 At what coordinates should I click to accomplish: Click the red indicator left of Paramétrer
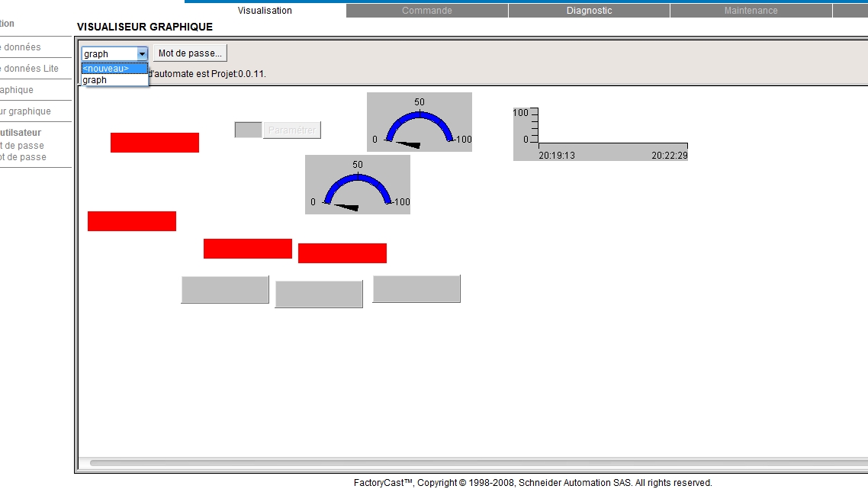pyautogui.click(x=154, y=143)
